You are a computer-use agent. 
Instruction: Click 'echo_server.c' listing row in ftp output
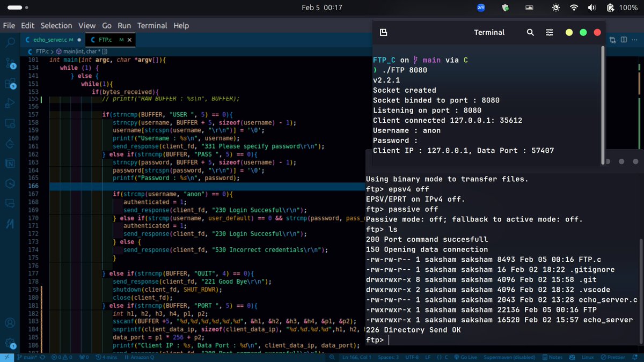pyautogui.click(x=502, y=300)
